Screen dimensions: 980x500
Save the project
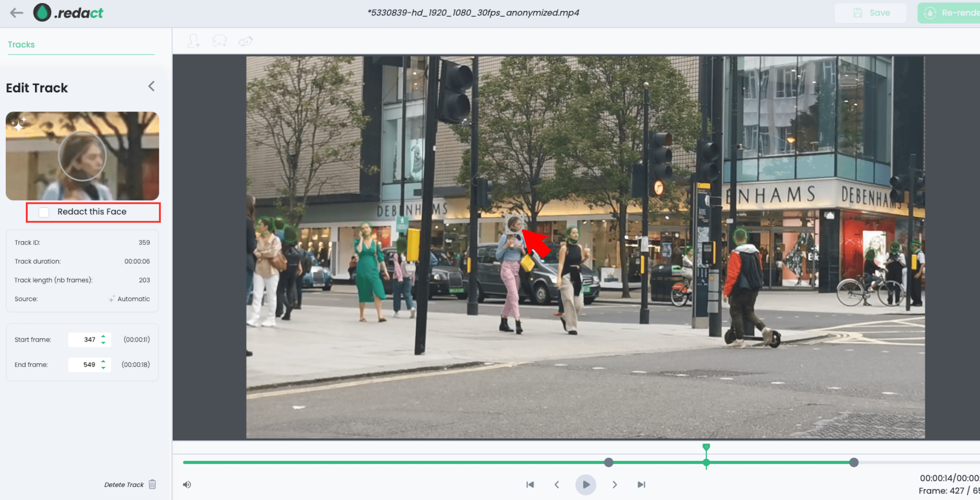871,13
